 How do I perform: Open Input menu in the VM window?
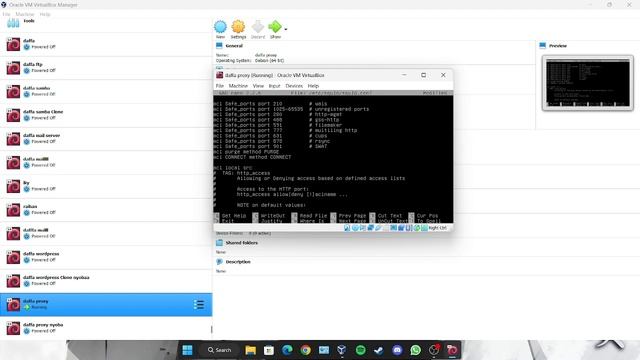coord(274,86)
